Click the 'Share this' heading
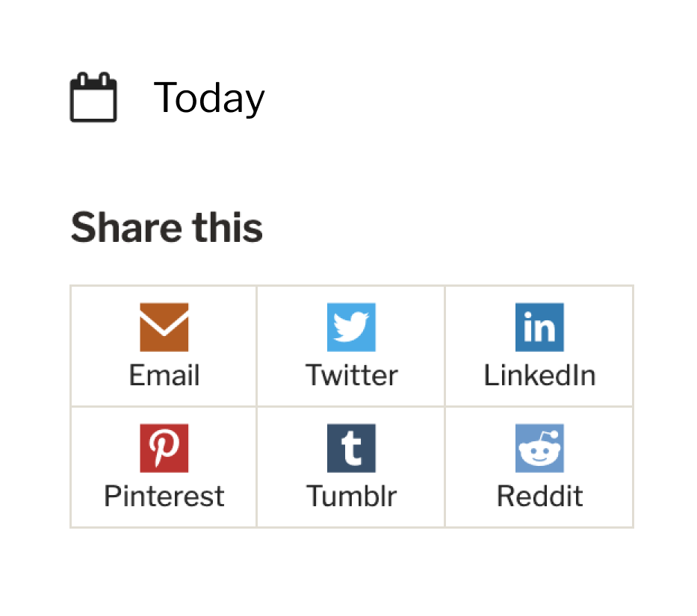This screenshot has height=616, width=697. pyautogui.click(x=167, y=228)
